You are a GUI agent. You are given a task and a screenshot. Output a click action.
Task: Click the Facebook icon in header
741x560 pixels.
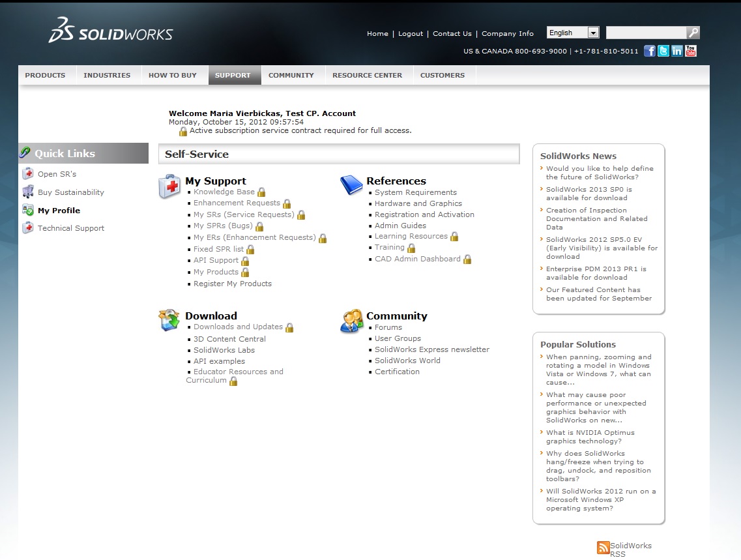coord(650,51)
